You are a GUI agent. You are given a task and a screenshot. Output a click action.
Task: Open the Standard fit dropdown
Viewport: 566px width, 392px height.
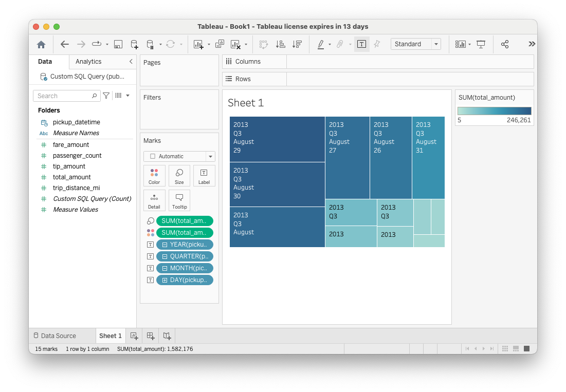(x=436, y=44)
